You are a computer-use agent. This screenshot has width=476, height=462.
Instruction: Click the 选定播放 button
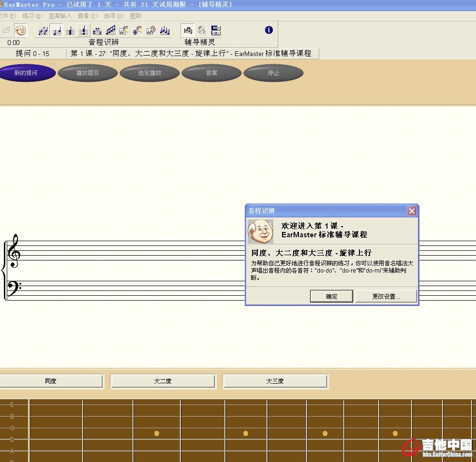pyautogui.click(x=149, y=73)
